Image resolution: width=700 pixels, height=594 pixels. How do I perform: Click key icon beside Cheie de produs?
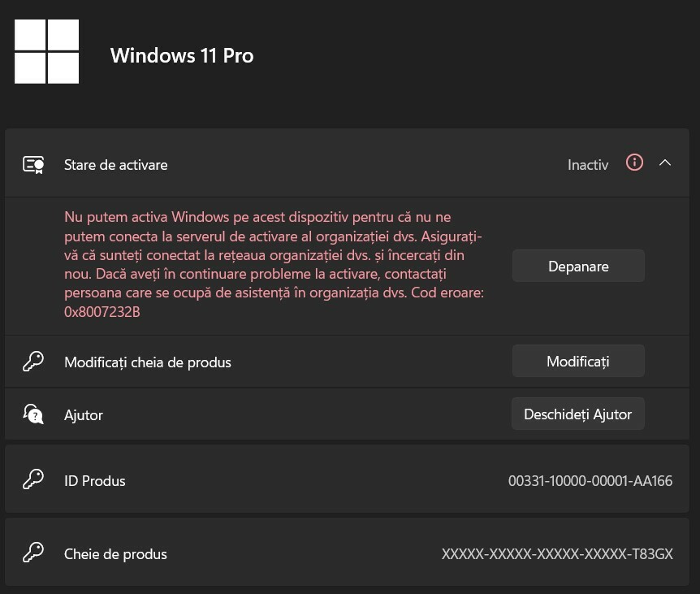click(33, 553)
